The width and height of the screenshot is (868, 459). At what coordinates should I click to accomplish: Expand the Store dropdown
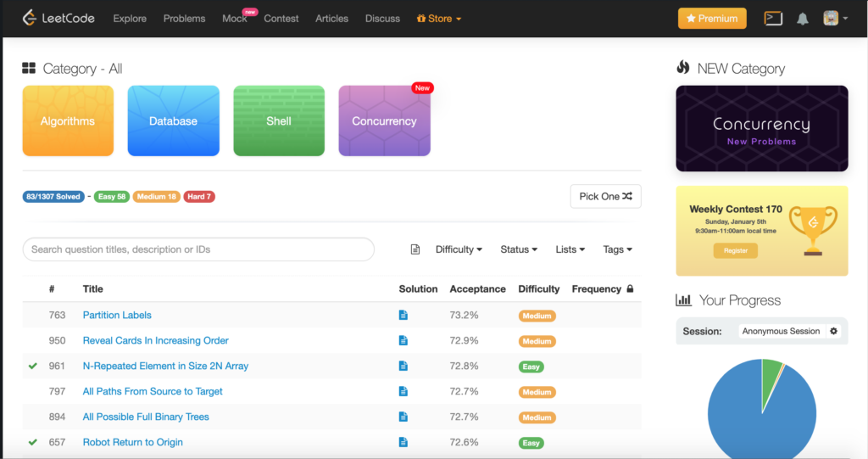438,19
